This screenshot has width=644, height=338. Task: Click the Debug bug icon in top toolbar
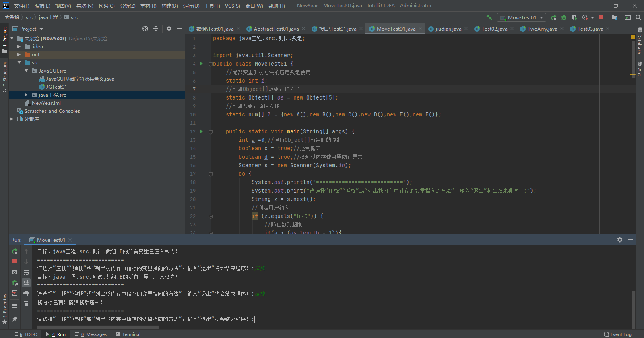point(564,17)
